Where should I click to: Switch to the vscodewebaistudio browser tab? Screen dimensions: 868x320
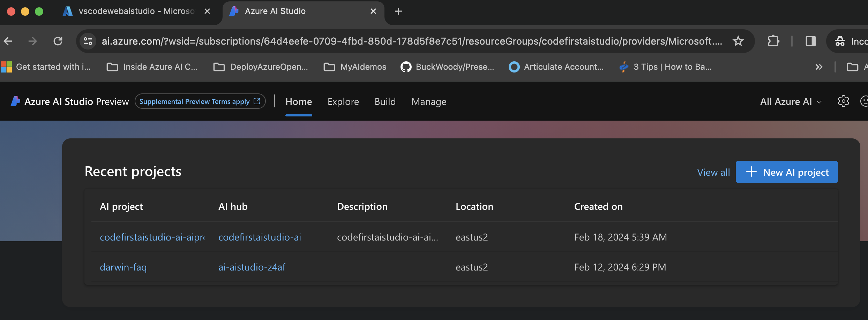pyautogui.click(x=136, y=11)
